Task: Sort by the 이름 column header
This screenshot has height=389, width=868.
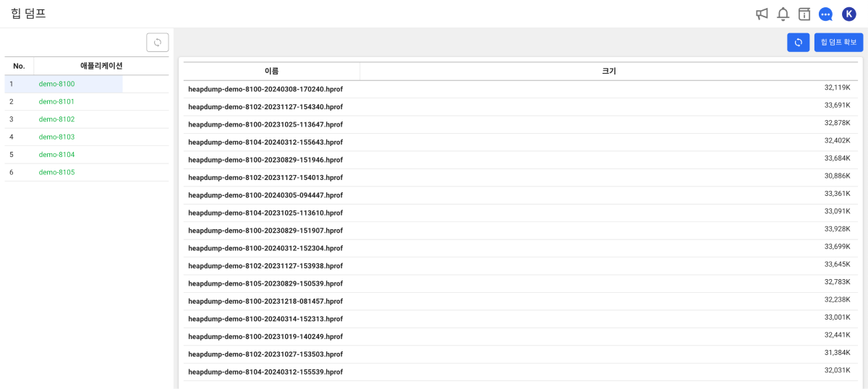Action: click(271, 71)
